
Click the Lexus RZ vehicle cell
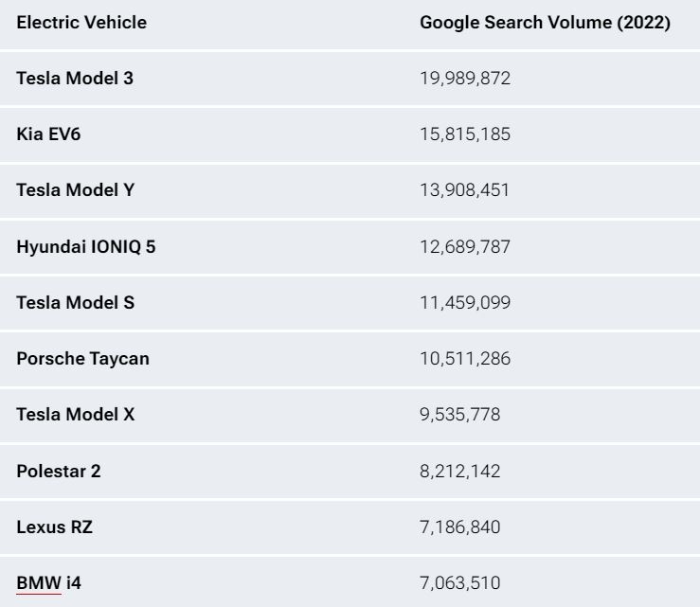pyautogui.click(x=54, y=527)
